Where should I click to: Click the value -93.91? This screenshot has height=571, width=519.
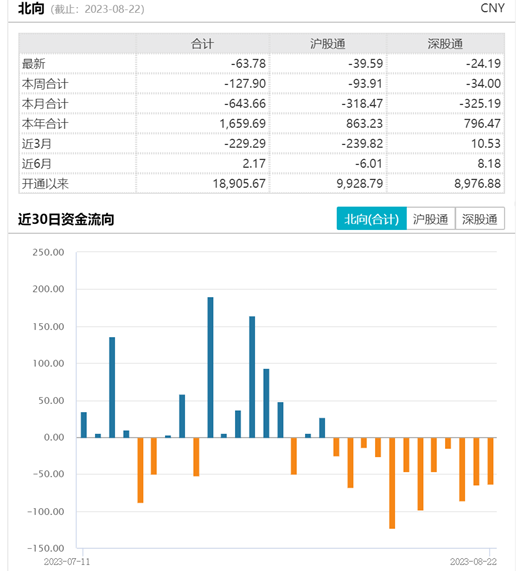[365, 84]
